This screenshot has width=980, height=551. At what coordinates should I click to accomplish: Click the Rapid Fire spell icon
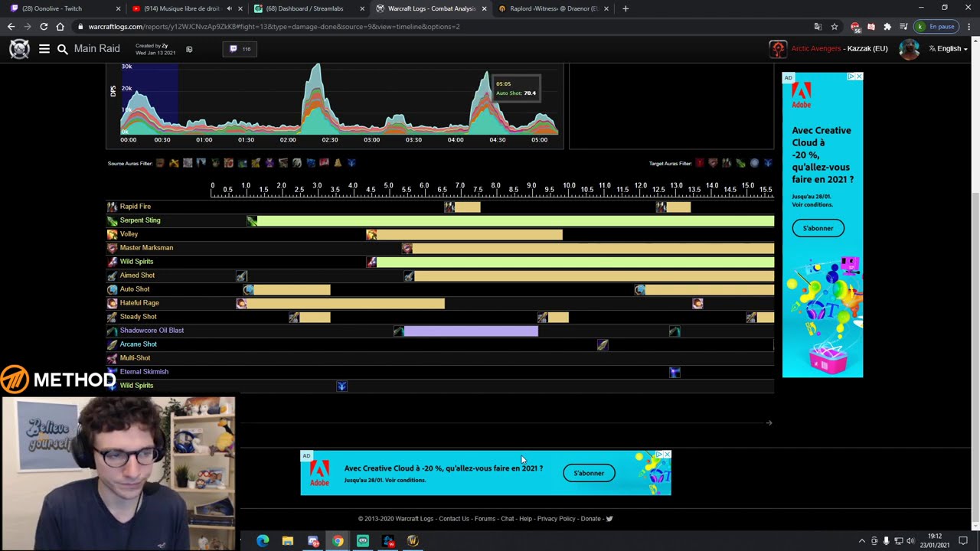tap(113, 207)
